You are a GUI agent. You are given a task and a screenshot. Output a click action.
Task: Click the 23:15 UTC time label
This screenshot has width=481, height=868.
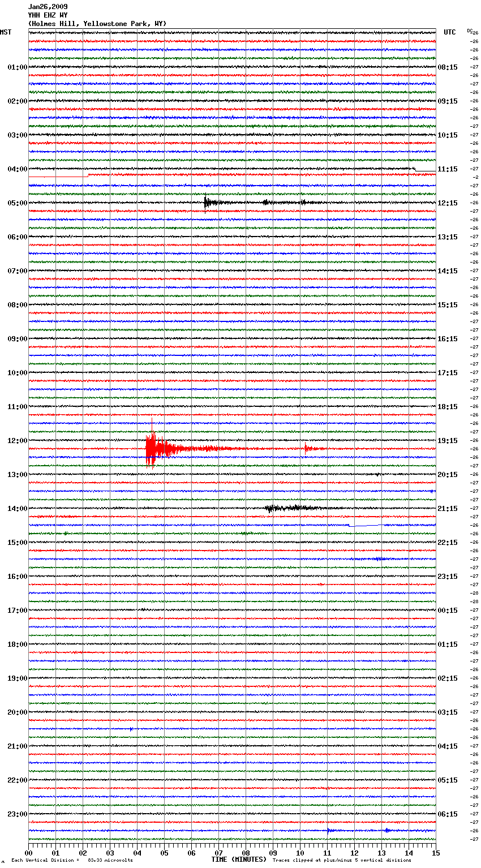(x=448, y=577)
